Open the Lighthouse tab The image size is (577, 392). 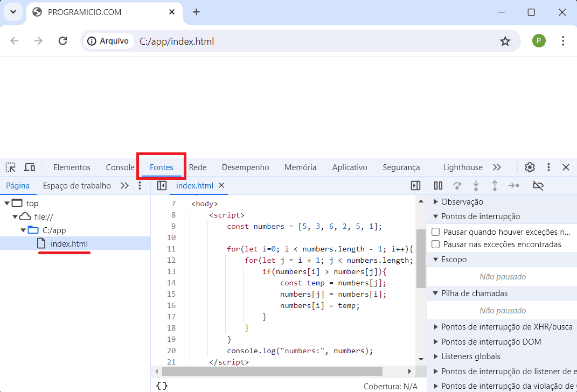[x=463, y=167]
